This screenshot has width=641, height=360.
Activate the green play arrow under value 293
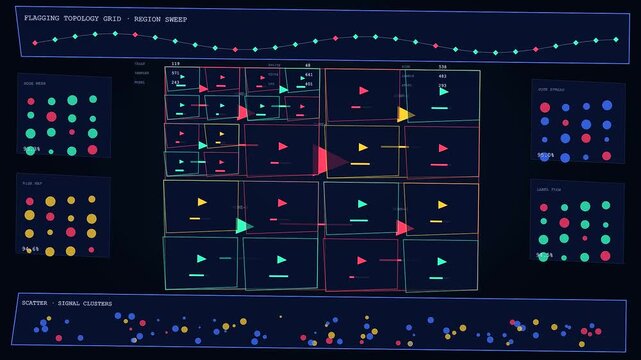444,92
